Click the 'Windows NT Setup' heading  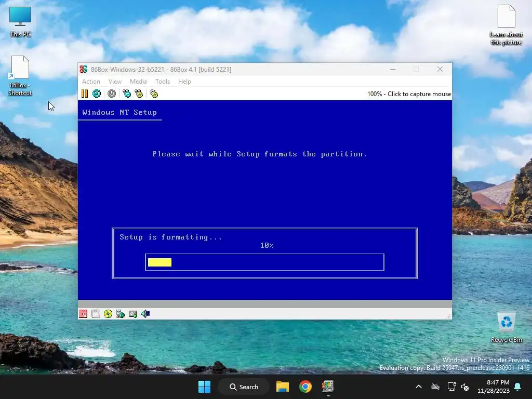[119, 112]
